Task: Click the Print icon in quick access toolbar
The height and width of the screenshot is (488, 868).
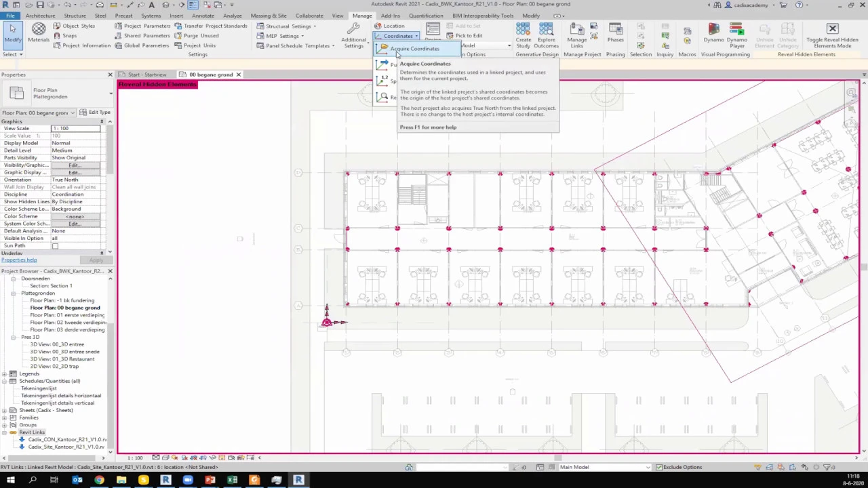Action: (100, 5)
